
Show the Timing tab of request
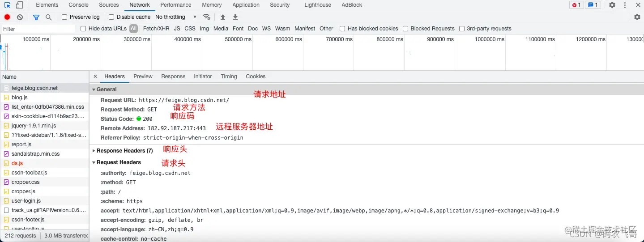coord(229,76)
